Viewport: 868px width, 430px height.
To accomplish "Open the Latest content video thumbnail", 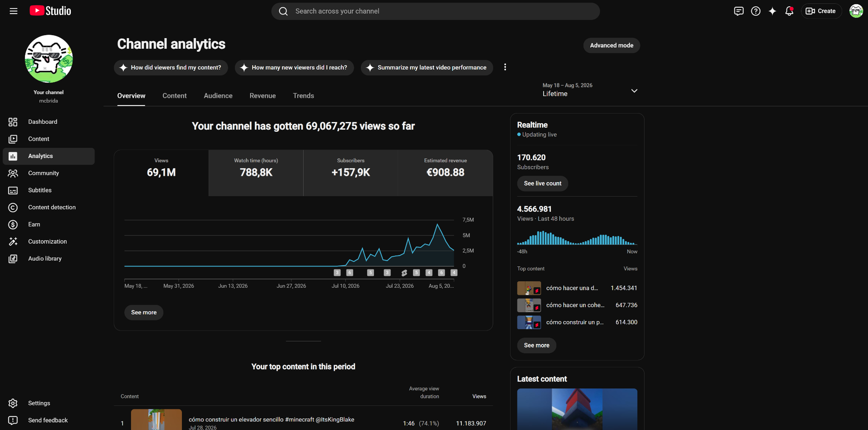I will tap(577, 409).
